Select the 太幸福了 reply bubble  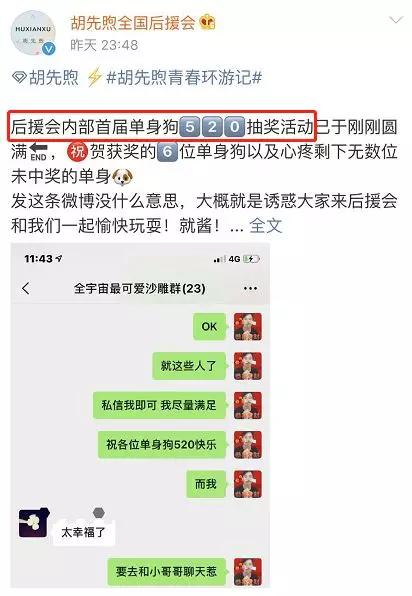[84, 532]
